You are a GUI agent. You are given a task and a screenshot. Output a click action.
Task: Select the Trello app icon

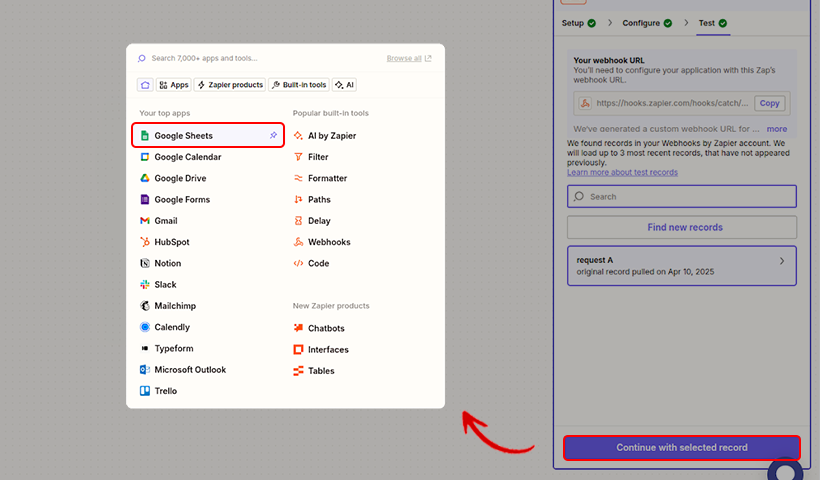(x=145, y=391)
